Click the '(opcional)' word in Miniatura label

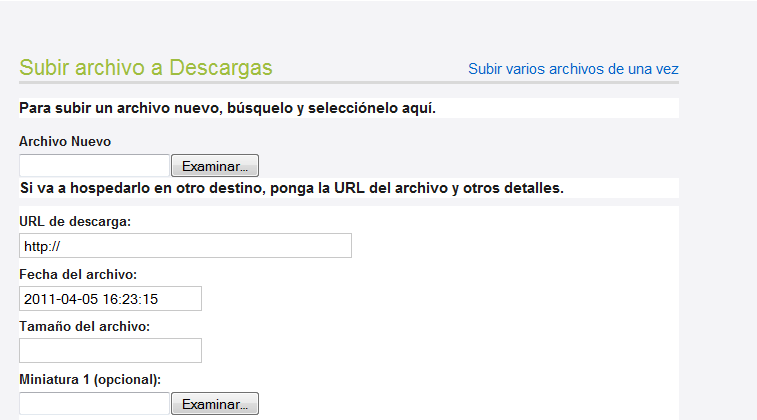pyautogui.click(x=127, y=380)
